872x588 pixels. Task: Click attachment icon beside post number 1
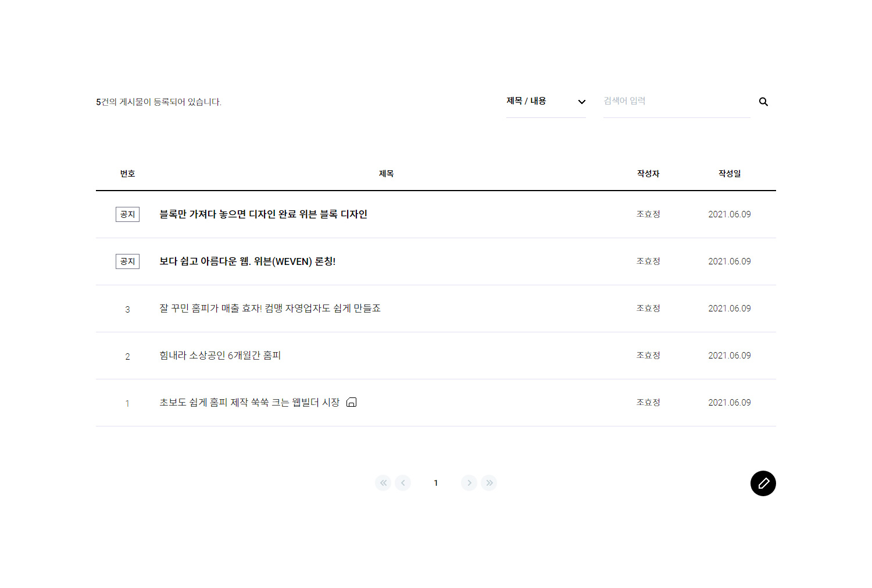pyautogui.click(x=351, y=402)
